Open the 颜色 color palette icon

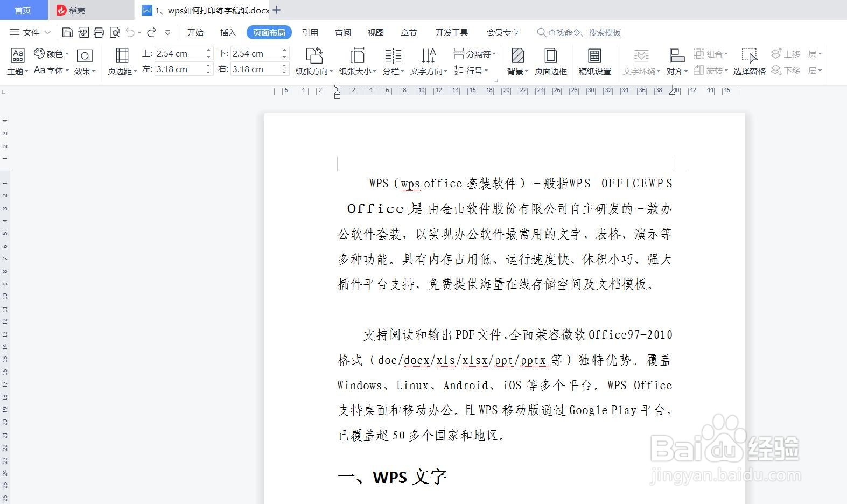pos(39,53)
